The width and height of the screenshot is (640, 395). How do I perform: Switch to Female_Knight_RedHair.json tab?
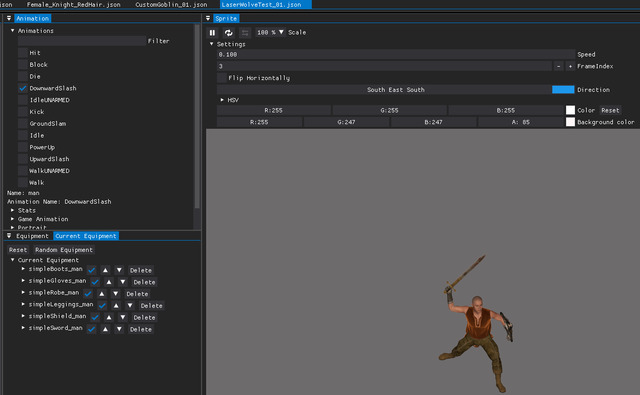pyautogui.click(x=73, y=4)
